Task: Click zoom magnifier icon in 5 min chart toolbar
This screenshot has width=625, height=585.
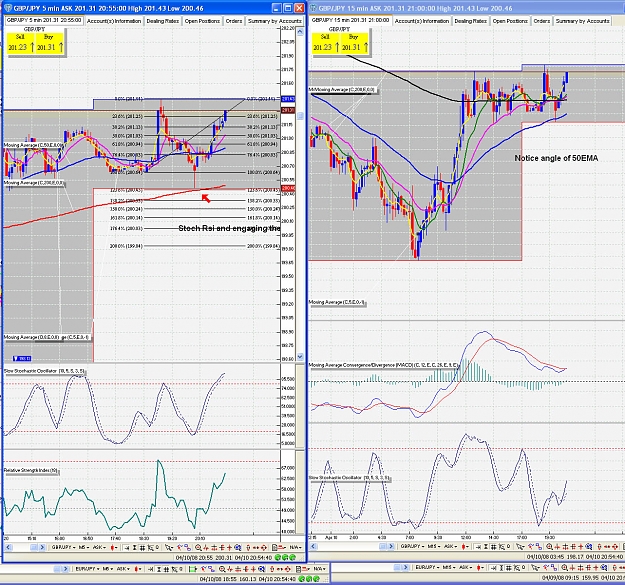Action: coord(198,548)
